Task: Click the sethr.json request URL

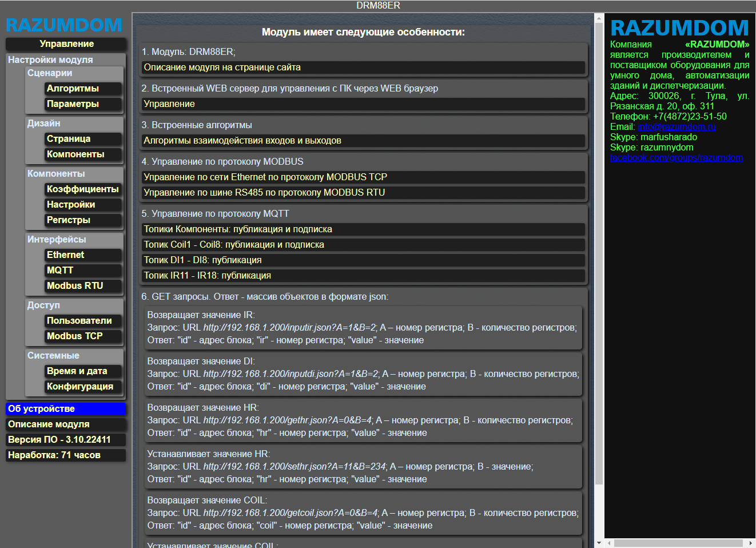Action: pos(295,467)
